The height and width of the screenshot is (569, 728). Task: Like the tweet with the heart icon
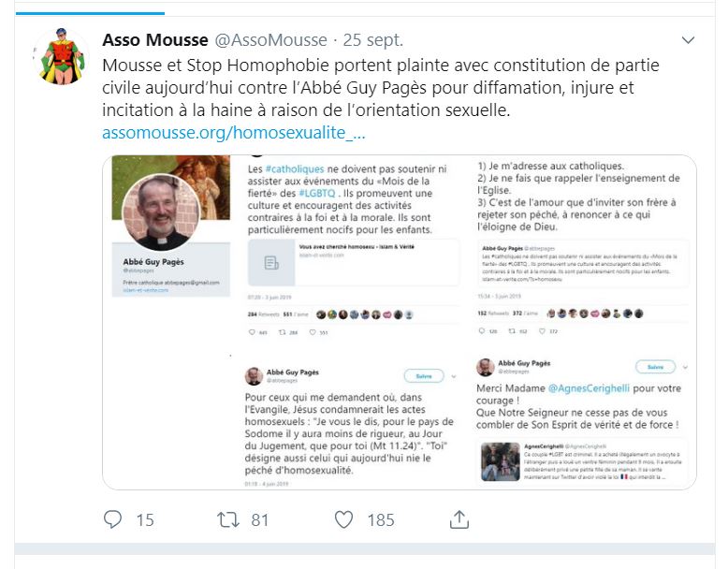(x=344, y=519)
